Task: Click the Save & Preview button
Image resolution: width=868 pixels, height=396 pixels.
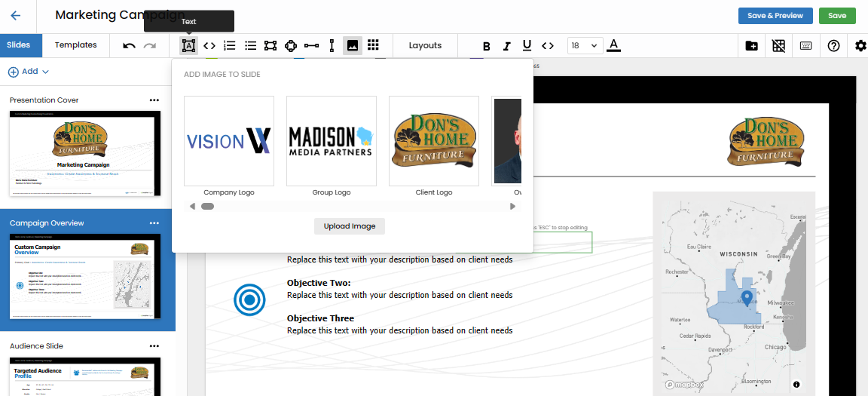Action: pyautogui.click(x=775, y=16)
